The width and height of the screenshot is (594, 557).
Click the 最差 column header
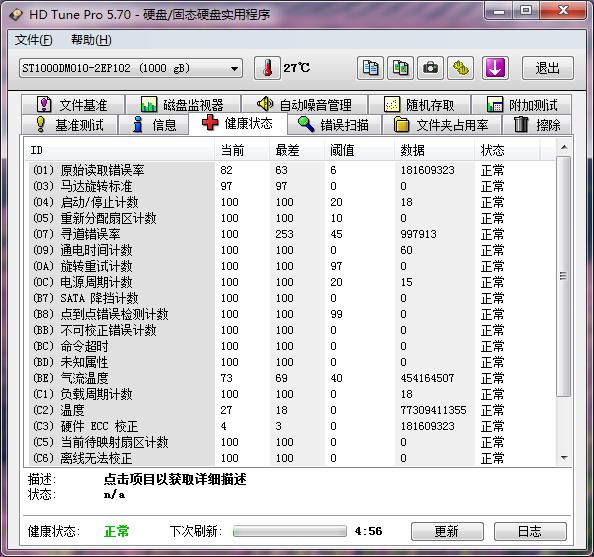pos(297,150)
